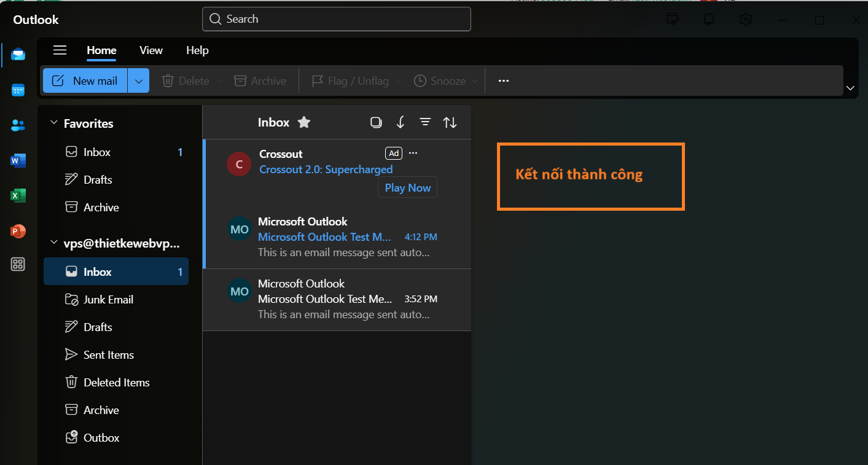Open the 4:12 PM Microsoft Outlook Test message
868x465 pixels.
tap(337, 238)
